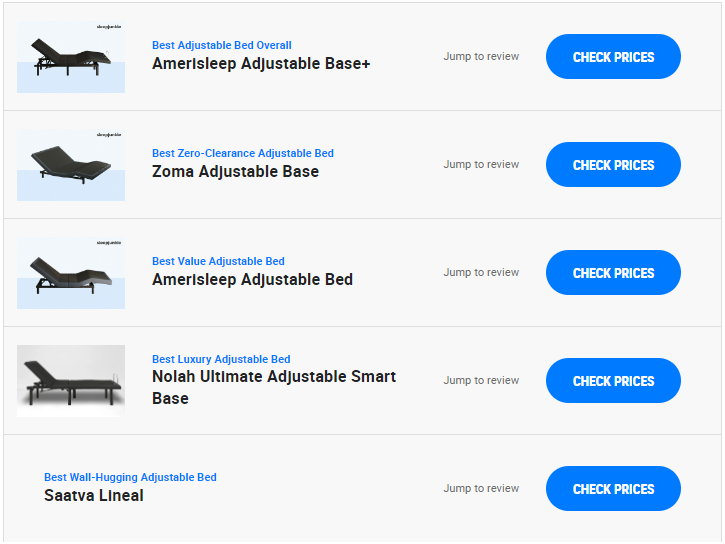Jump to review of Amerisleep Adjustable Base+

point(481,56)
